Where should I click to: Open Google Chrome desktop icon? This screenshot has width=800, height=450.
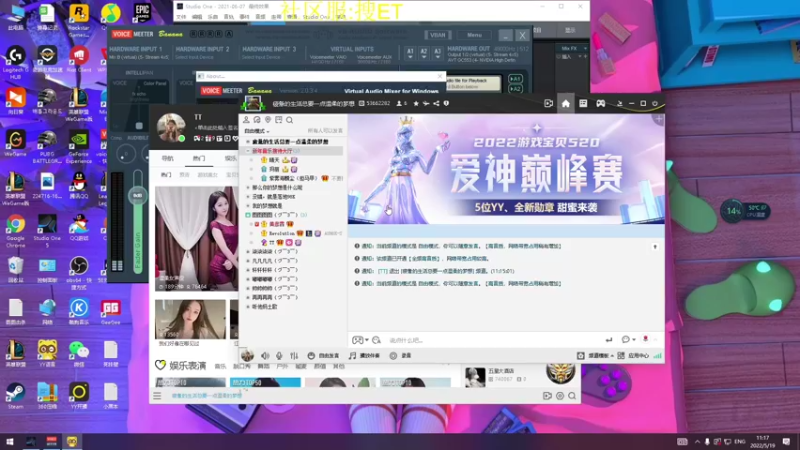[15, 231]
